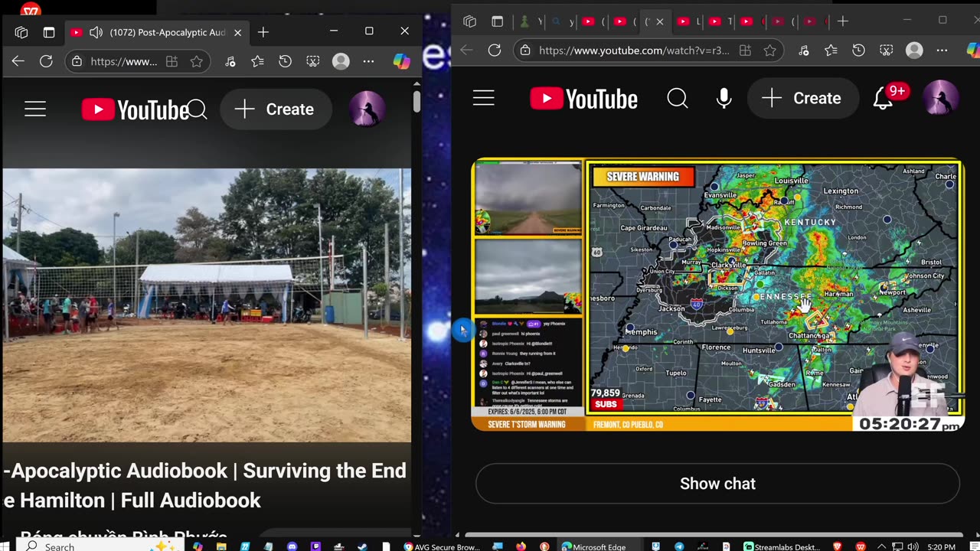The image size is (980, 551).
Task: Add page to favorites in right window
Action: click(770, 51)
